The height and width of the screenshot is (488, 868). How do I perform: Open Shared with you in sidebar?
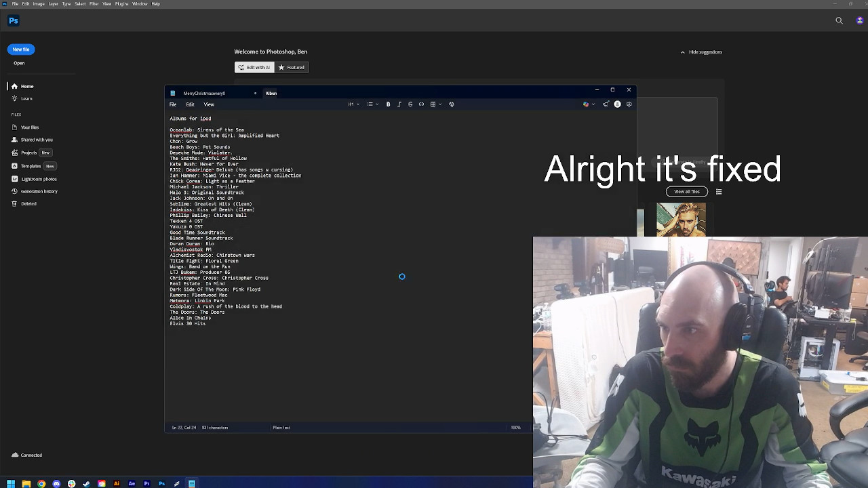[x=32, y=140]
